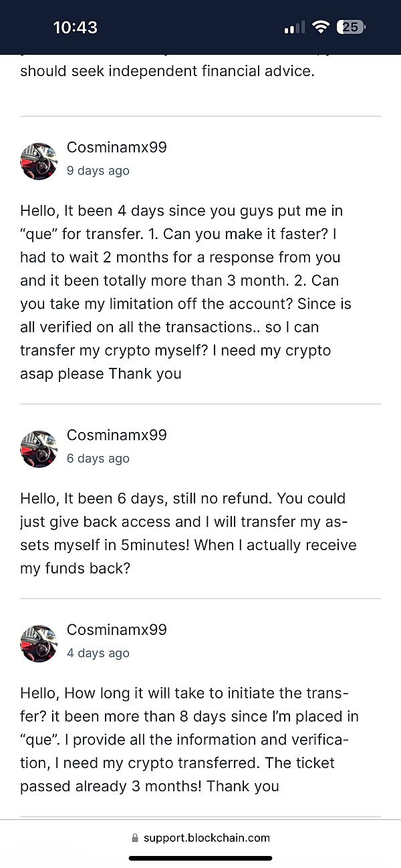The width and height of the screenshot is (401, 868).
Task: Tap the "9 days ago" timestamp
Action: point(98,171)
